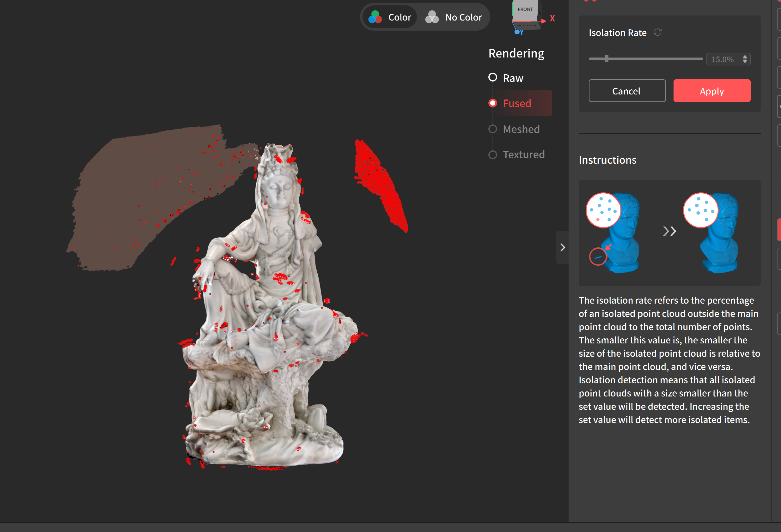Apply the isolation rate detection
The height and width of the screenshot is (532, 781).
click(711, 91)
